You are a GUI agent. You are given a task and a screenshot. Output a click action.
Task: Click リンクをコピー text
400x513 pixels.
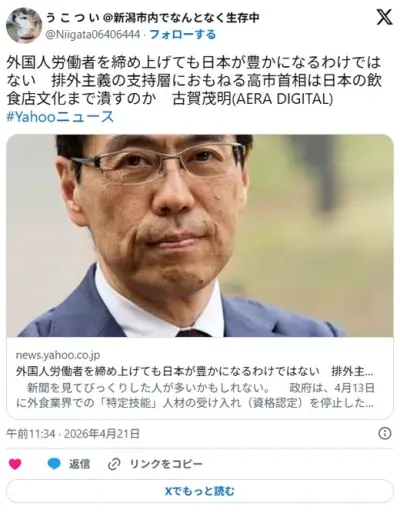[x=166, y=464]
